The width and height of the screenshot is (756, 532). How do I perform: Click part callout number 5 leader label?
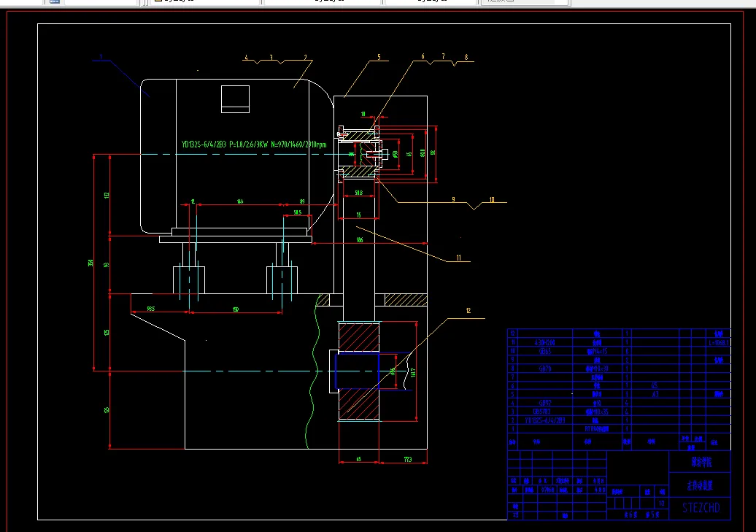point(379,57)
